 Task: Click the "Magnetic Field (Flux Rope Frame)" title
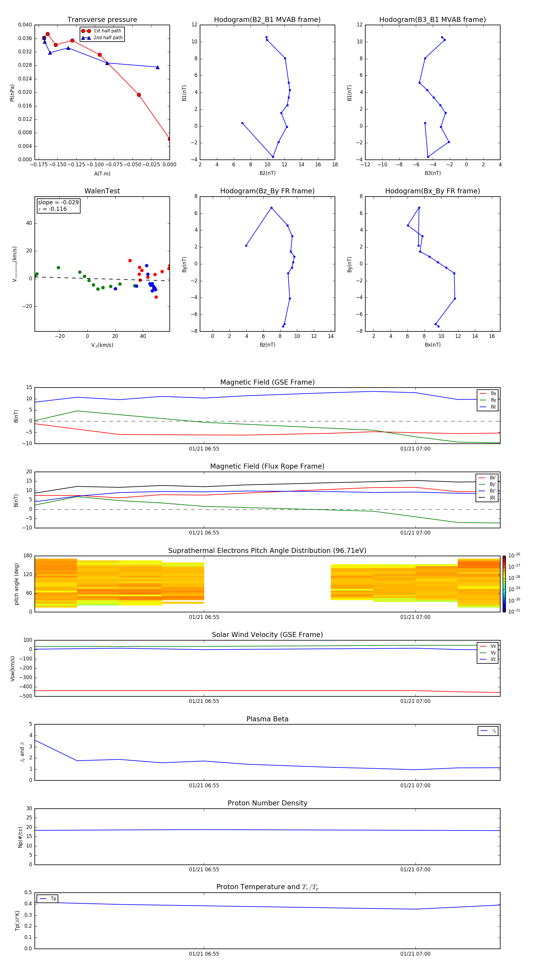click(267, 467)
